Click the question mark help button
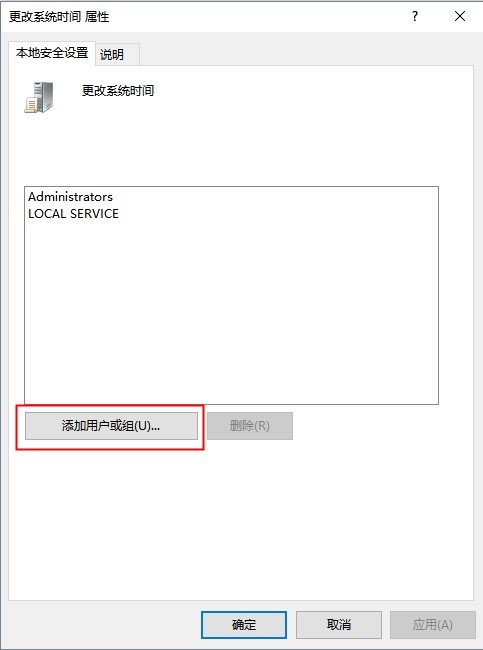Image resolution: width=483 pixels, height=650 pixels. [x=415, y=16]
